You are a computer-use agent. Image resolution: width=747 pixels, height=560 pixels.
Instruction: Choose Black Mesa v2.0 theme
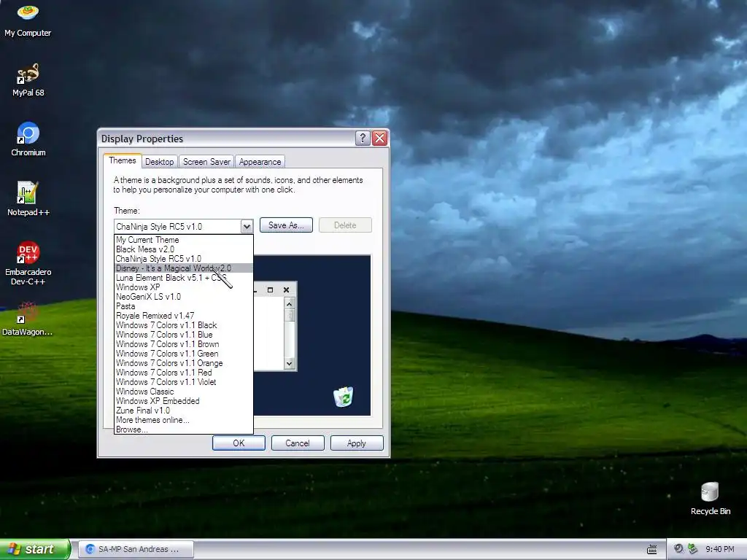(184, 249)
